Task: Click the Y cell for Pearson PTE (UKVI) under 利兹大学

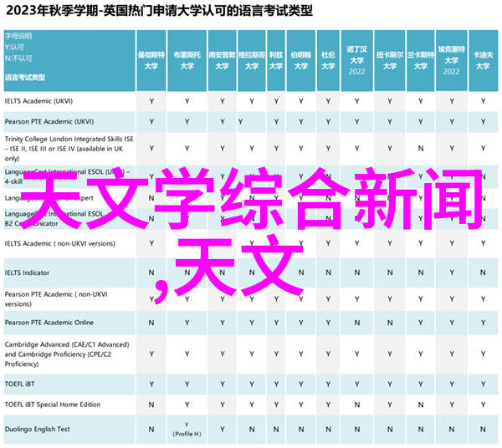Action: click(x=276, y=122)
